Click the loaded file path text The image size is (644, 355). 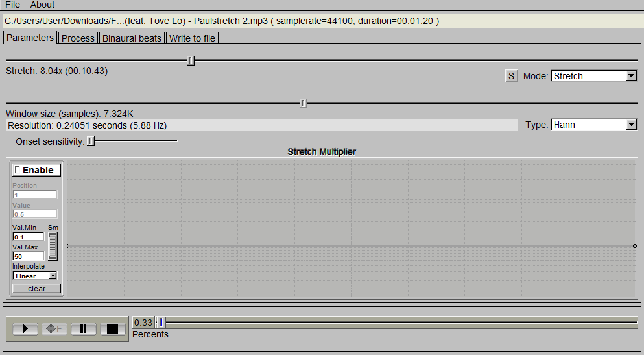[222, 21]
